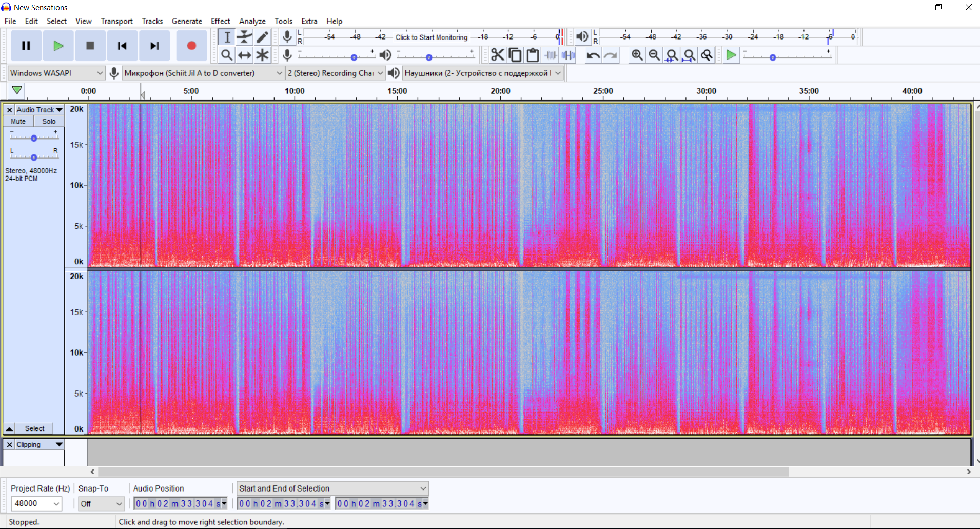This screenshot has height=529, width=980.
Task: Select the Draw (pencil) tool
Action: click(262, 37)
